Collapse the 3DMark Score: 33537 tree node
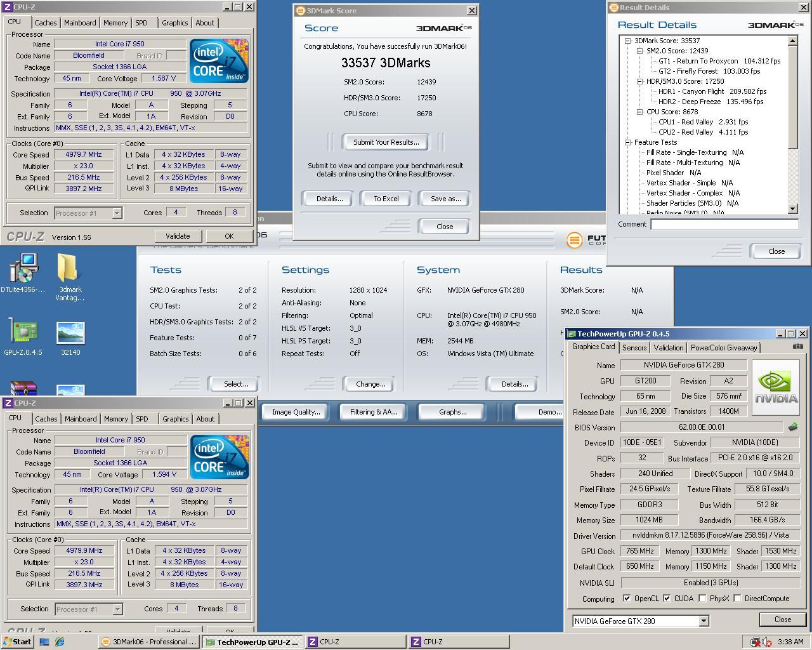Viewport: 812px width, 650px height. pos(627,41)
